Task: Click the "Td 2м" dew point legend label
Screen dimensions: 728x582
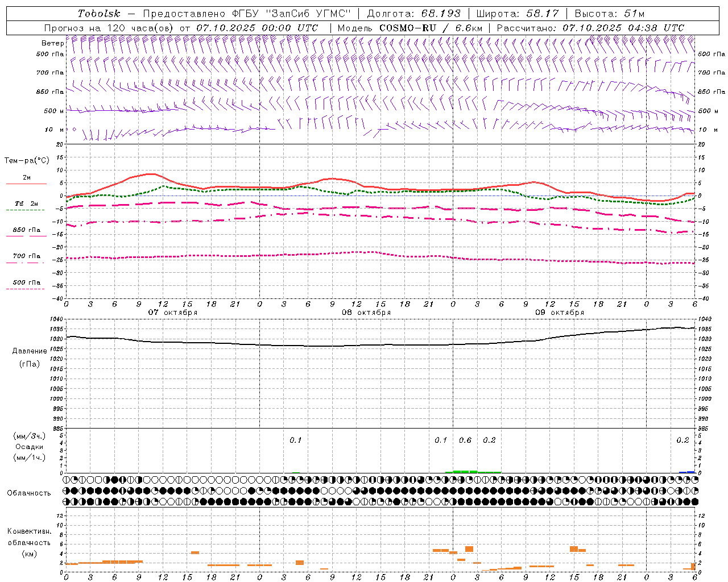Action: click(x=27, y=203)
